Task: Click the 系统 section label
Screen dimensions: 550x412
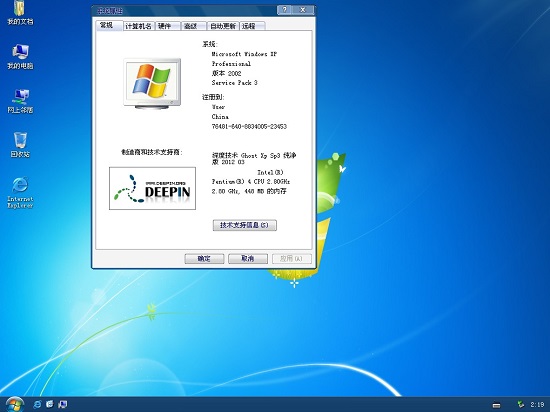Action: [x=209, y=44]
